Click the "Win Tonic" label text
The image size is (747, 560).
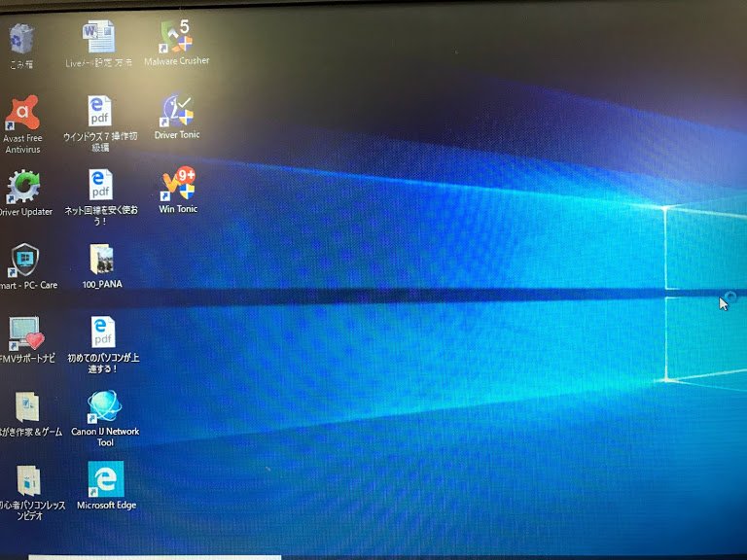178,209
